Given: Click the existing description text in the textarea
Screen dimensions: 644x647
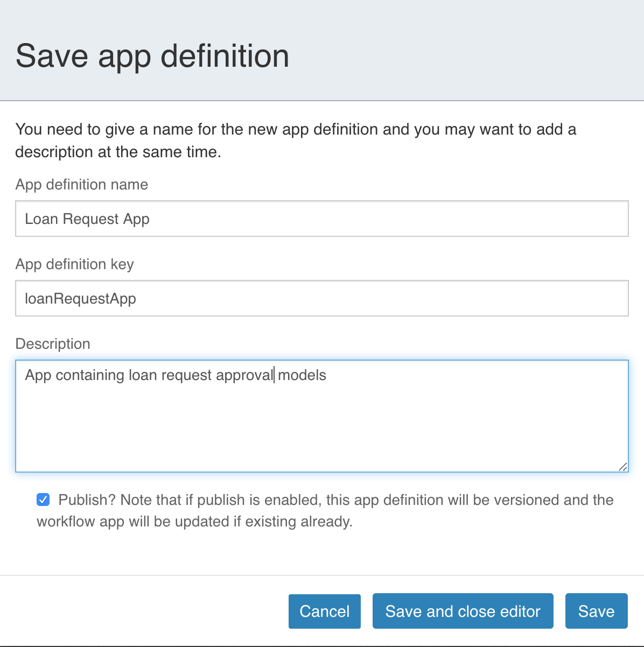Looking at the screenshot, I should [x=175, y=375].
